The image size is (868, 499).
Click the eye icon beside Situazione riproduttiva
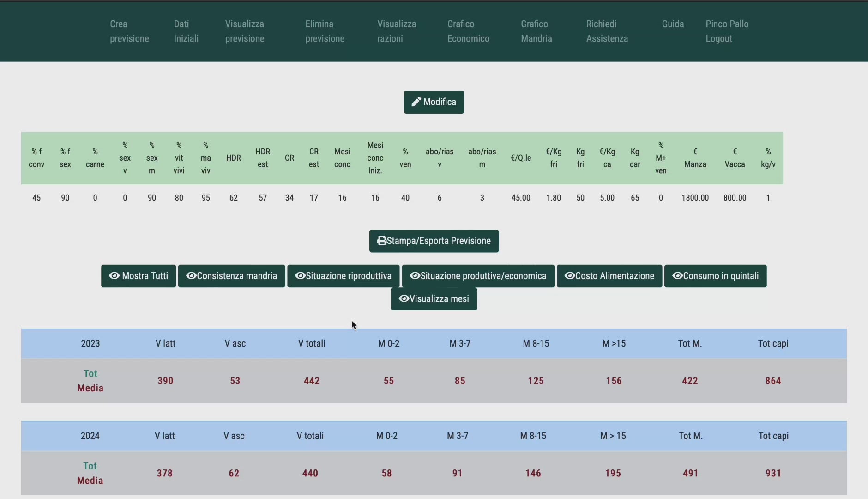[x=300, y=276]
